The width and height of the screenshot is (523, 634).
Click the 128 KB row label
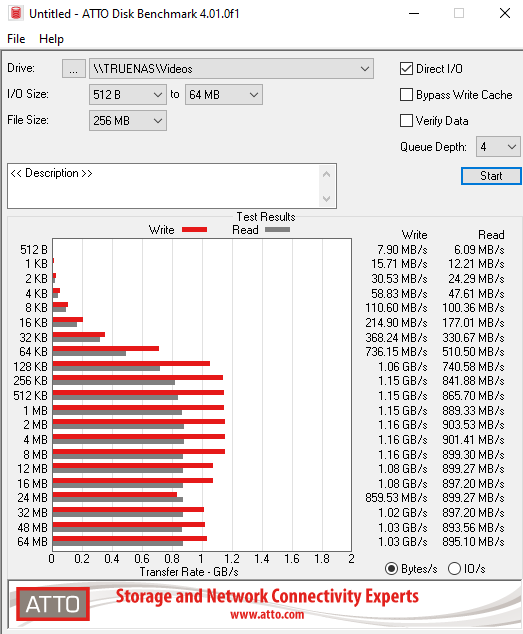point(30,366)
